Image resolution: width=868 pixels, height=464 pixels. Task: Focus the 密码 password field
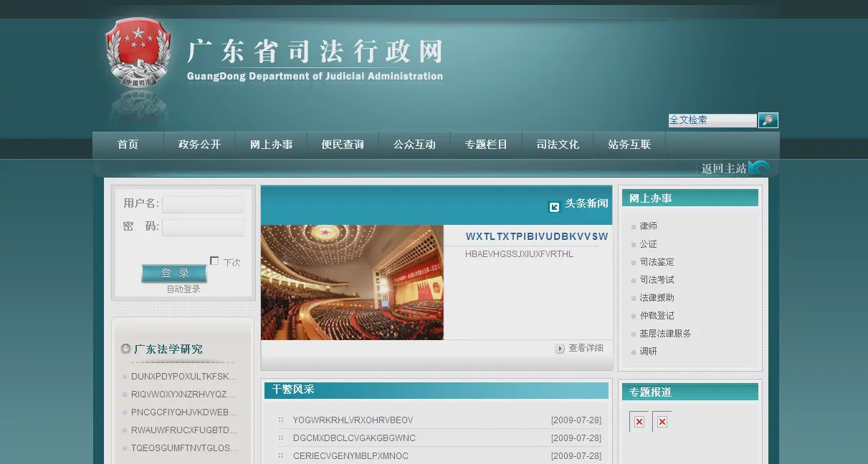click(x=203, y=228)
